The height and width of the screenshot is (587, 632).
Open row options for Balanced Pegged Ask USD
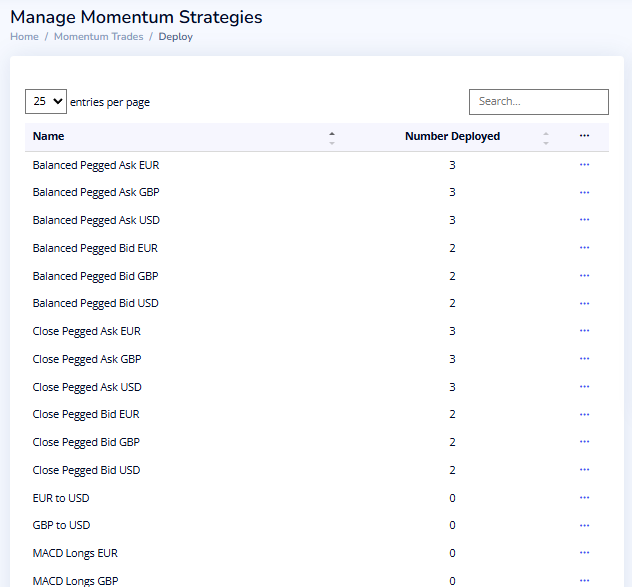point(584,220)
